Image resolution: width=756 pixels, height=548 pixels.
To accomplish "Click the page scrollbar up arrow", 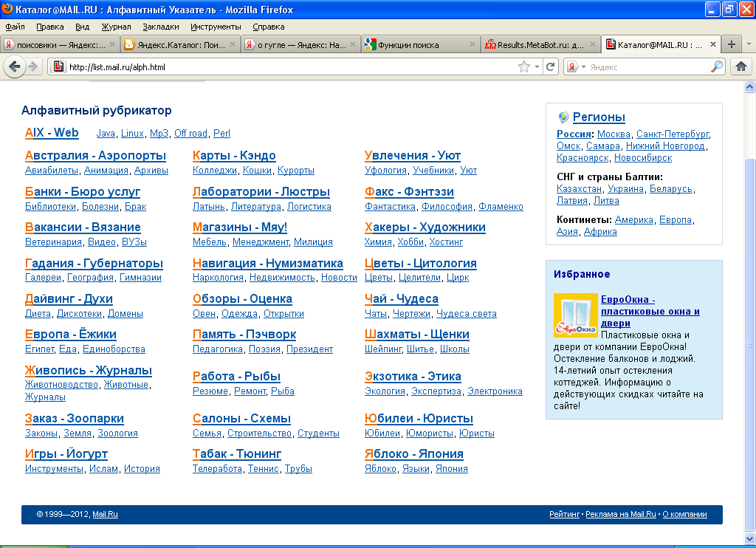I will pos(750,87).
